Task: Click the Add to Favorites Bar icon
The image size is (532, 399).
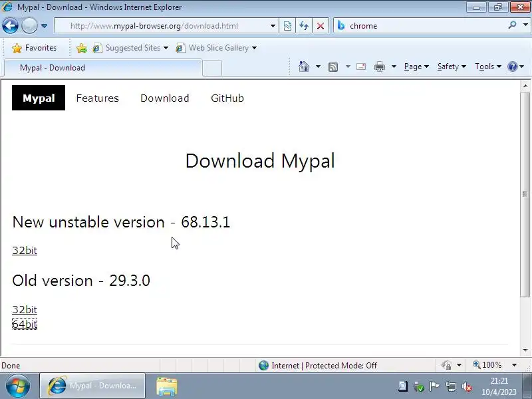Action: 81,48
